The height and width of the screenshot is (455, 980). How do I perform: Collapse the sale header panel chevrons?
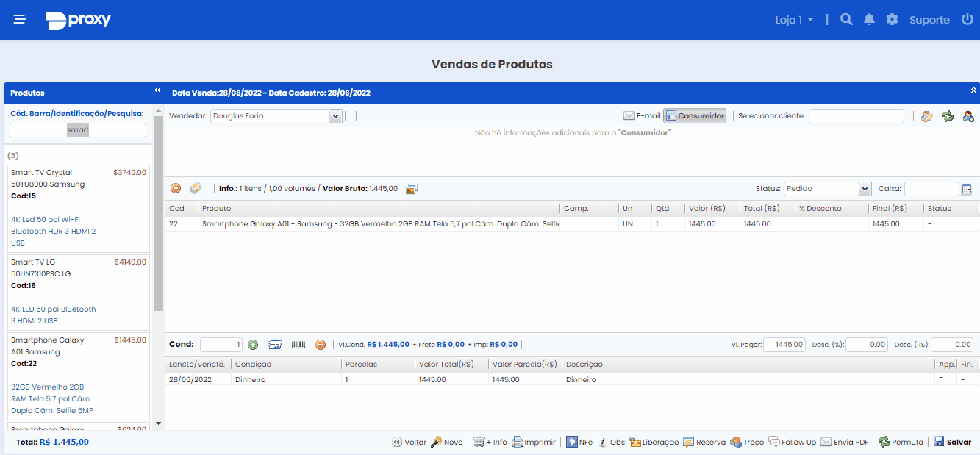point(973,90)
